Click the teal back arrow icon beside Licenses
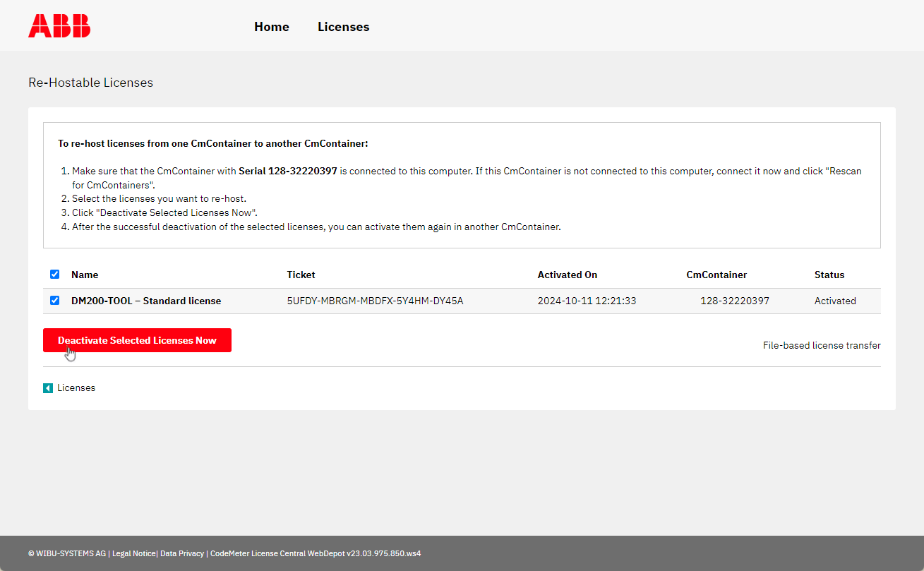 (x=48, y=388)
